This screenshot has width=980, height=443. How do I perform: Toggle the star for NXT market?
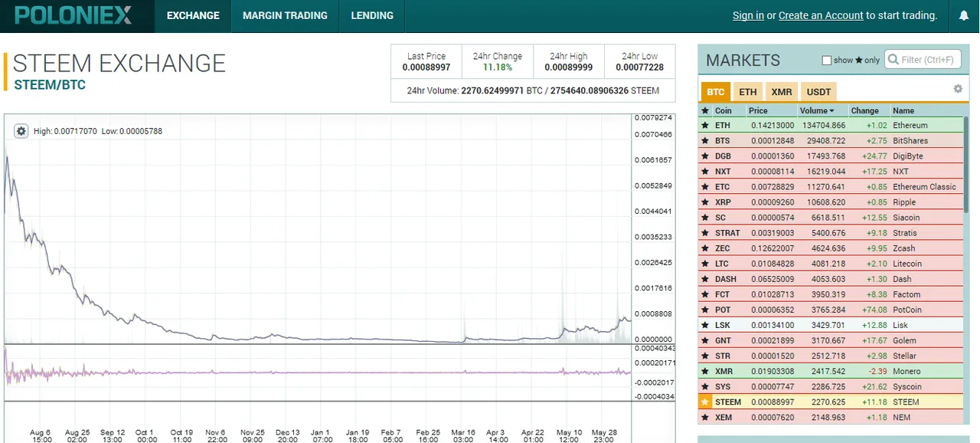(x=705, y=172)
